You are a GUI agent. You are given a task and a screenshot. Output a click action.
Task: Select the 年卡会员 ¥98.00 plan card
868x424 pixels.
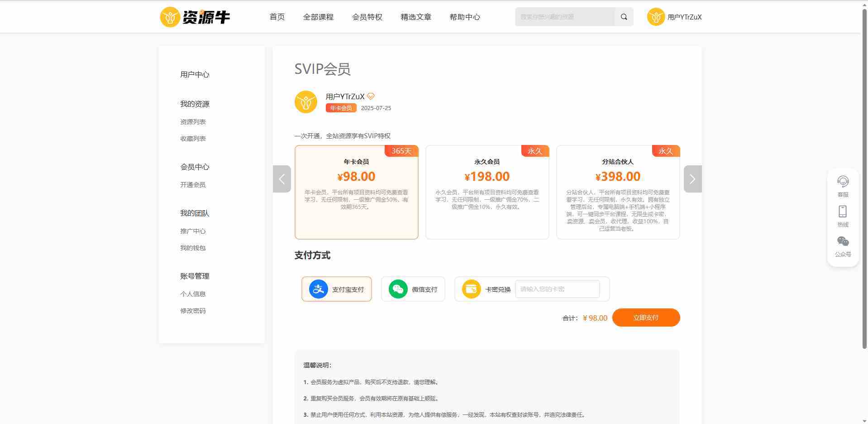click(x=357, y=192)
